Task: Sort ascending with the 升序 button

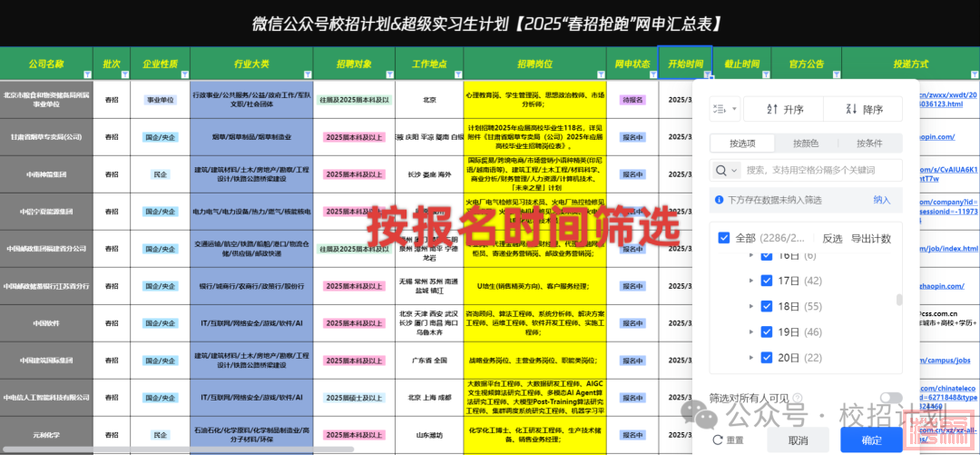Action: coord(784,109)
